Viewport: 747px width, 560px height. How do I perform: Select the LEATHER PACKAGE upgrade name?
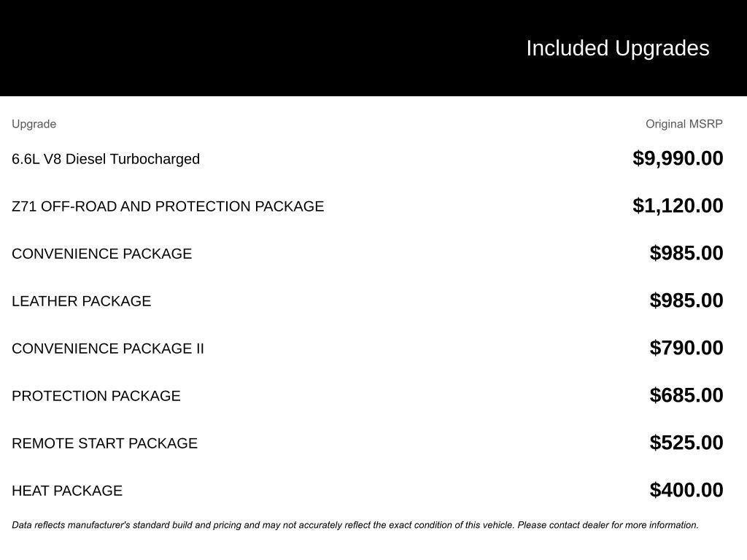click(81, 301)
